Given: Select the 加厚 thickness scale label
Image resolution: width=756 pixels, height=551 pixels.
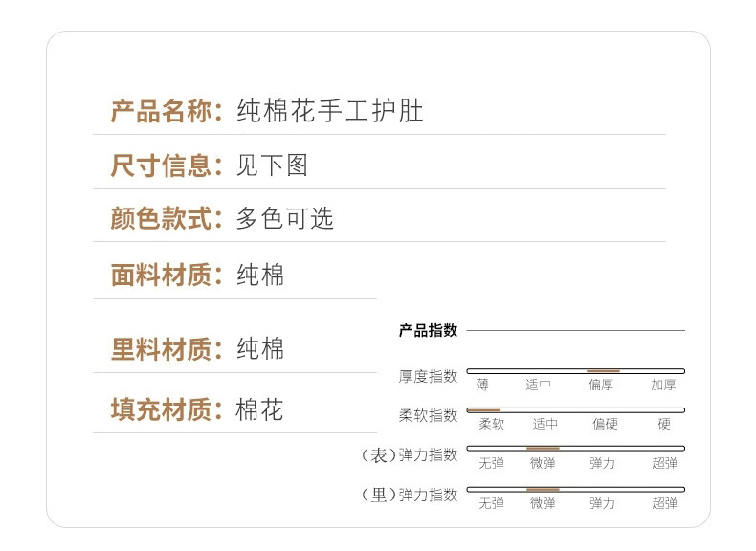Looking at the screenshot, I should click(x=663, y=385).
